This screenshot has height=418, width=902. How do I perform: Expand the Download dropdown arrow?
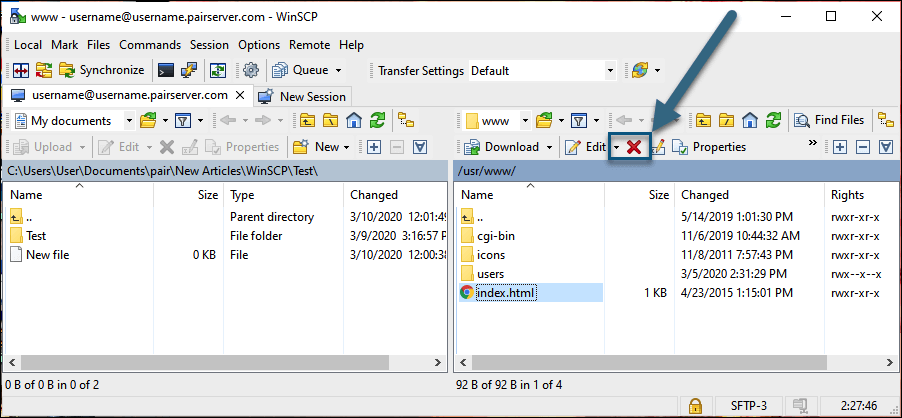(549, 147)
